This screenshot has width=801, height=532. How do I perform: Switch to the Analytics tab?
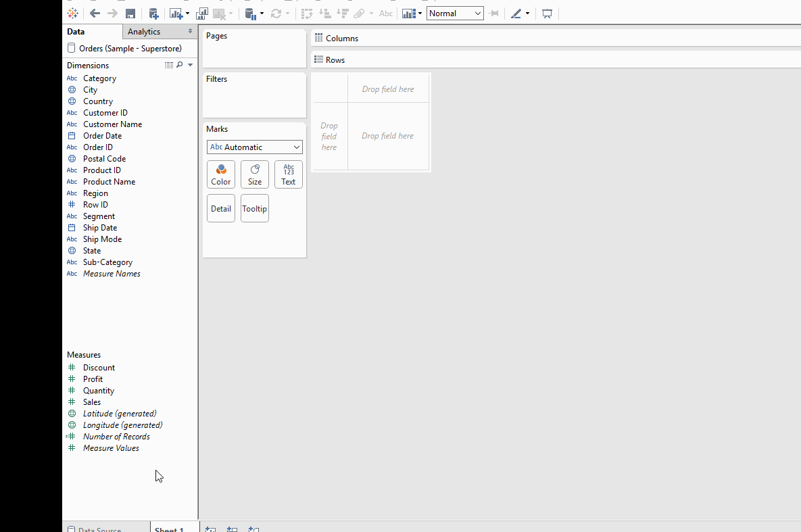(144, 32)
